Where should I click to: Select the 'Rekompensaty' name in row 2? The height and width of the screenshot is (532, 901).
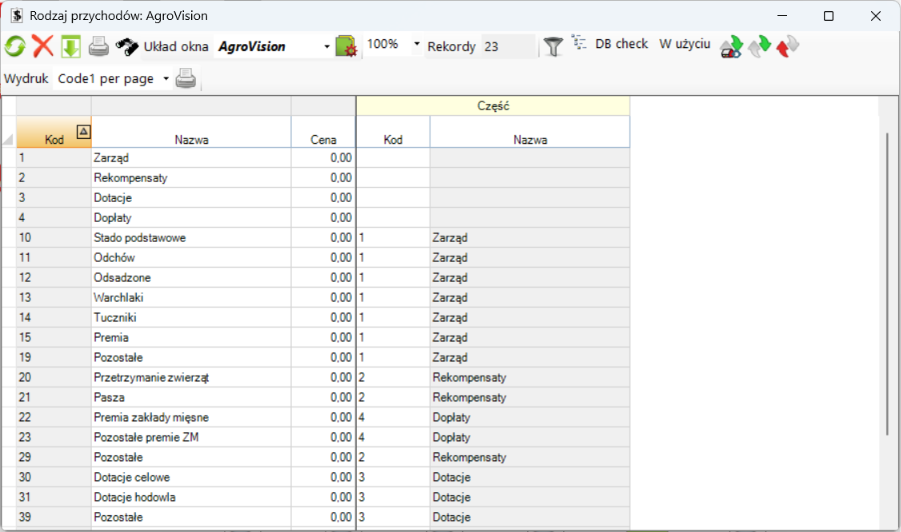click(191, 178)
